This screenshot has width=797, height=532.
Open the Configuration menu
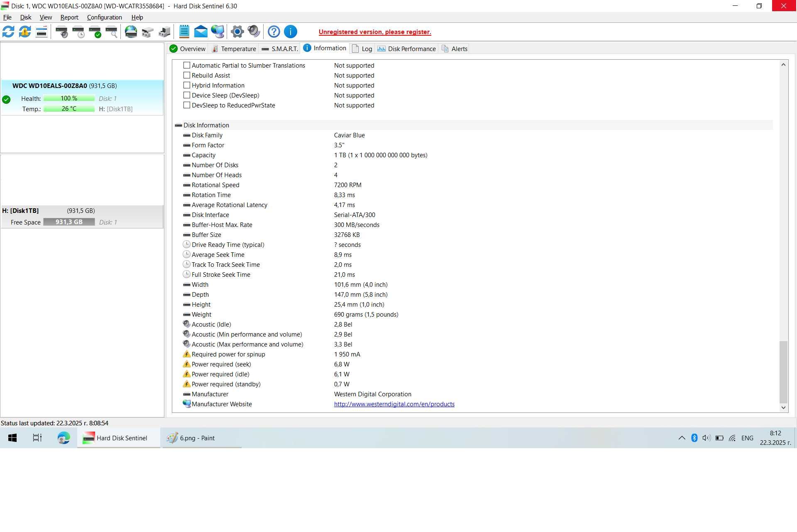pos(104,17)
